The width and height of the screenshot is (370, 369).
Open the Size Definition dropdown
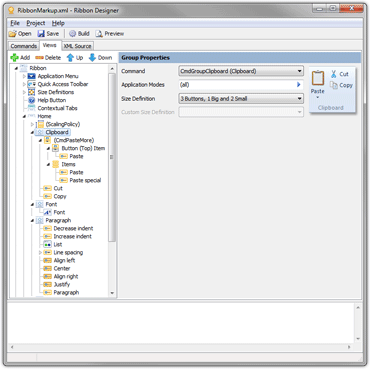[241, 99]
